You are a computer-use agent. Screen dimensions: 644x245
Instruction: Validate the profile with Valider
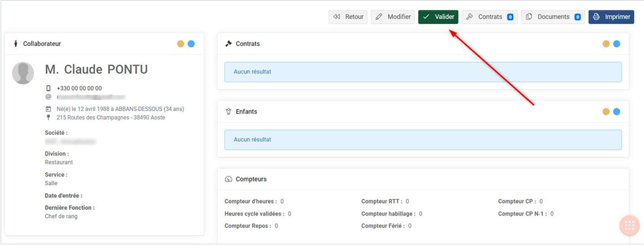pyautogui.click(x=438, y=17)
